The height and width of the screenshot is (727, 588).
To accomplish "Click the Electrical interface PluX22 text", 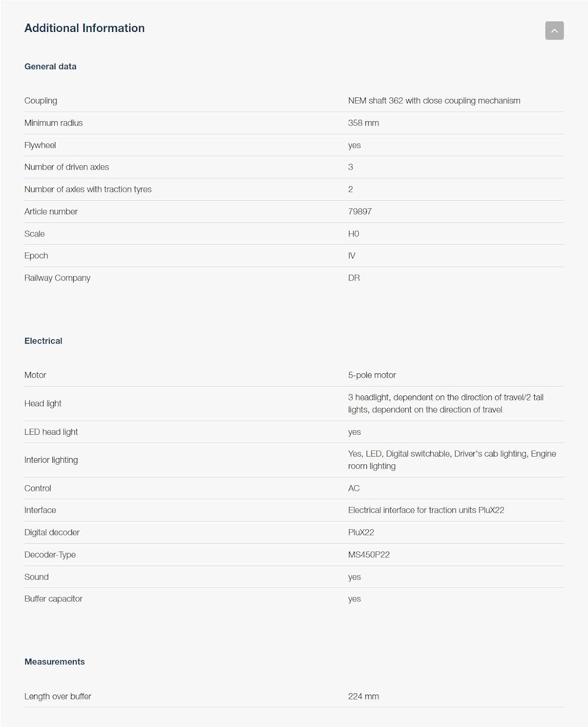I will click(426, 510).
